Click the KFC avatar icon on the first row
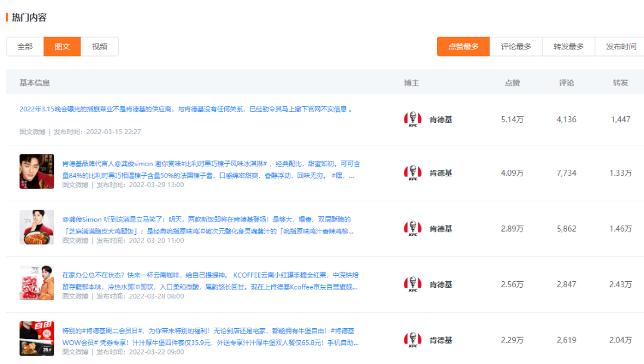Image resolution: width=644 pixels, height=364 pixels. point(412,119)
